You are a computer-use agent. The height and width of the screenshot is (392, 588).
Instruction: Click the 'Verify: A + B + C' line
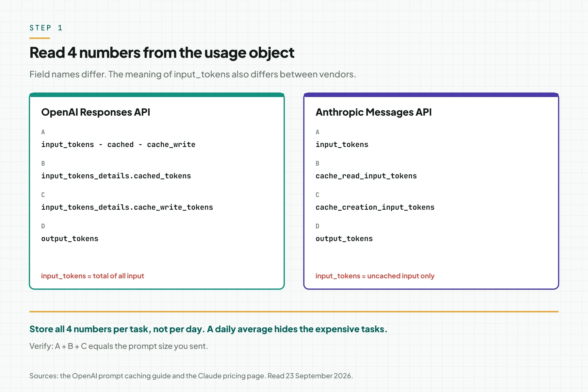coord(119,346)
